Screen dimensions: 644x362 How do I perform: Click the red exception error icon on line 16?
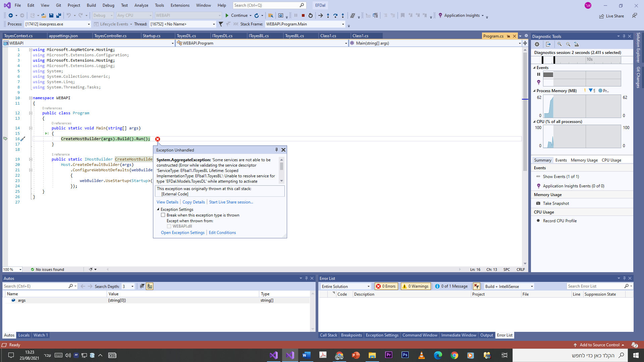coord(158,139)
